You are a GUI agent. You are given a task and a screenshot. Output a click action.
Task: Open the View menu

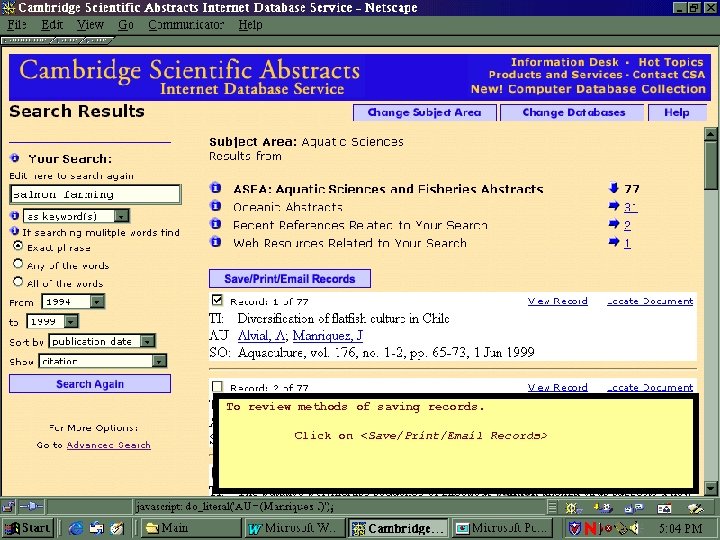point(90,24)
